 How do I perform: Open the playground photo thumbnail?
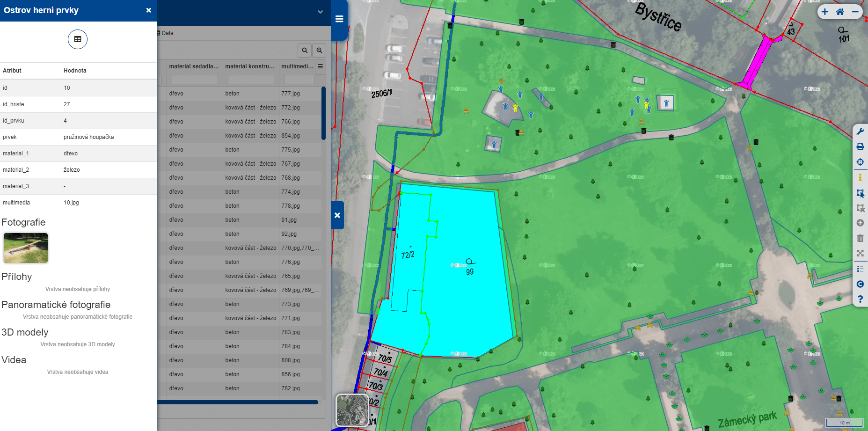(x=26, y=248)
